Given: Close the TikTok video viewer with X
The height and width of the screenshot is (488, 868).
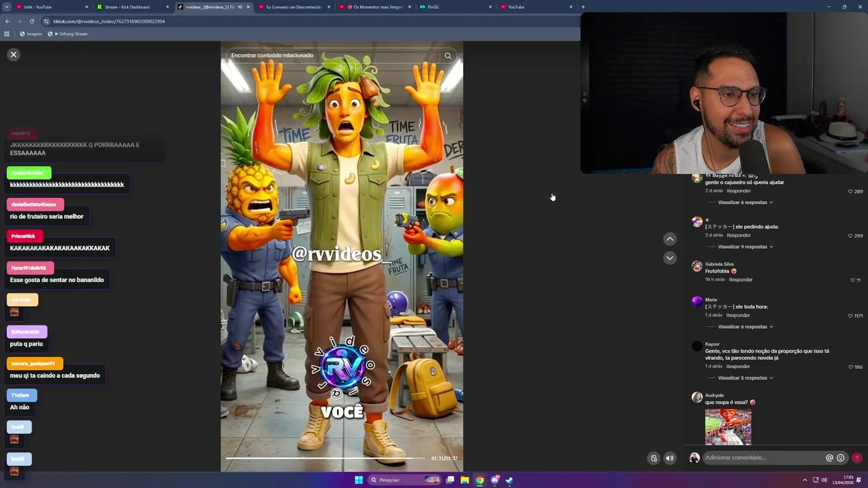Looking at the screenshot, I should coord(14,55).
